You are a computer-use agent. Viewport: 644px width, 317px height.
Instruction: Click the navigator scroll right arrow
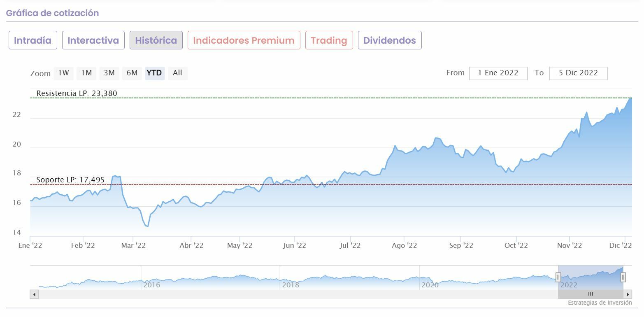[x=628, y=294]
